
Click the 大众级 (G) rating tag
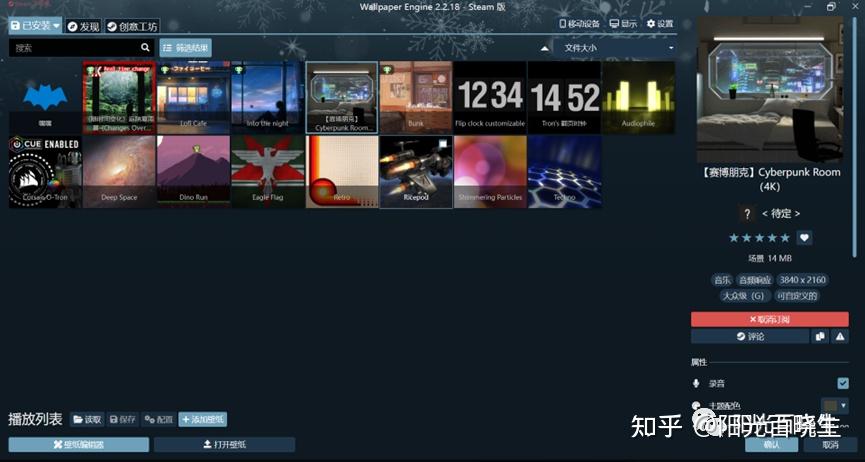[744, 296]
